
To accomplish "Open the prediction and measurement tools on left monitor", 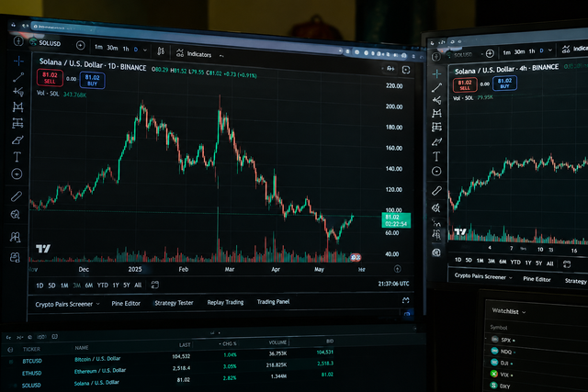I will click(x=17, y=123).
